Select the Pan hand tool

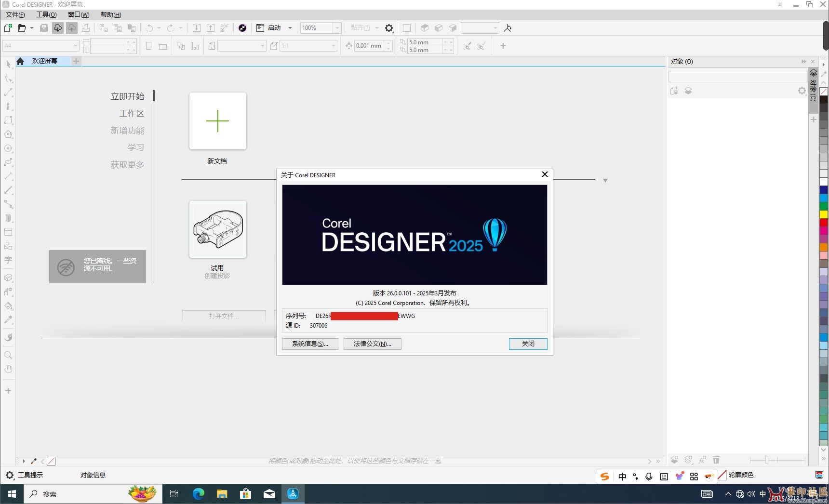coord(8,369)
